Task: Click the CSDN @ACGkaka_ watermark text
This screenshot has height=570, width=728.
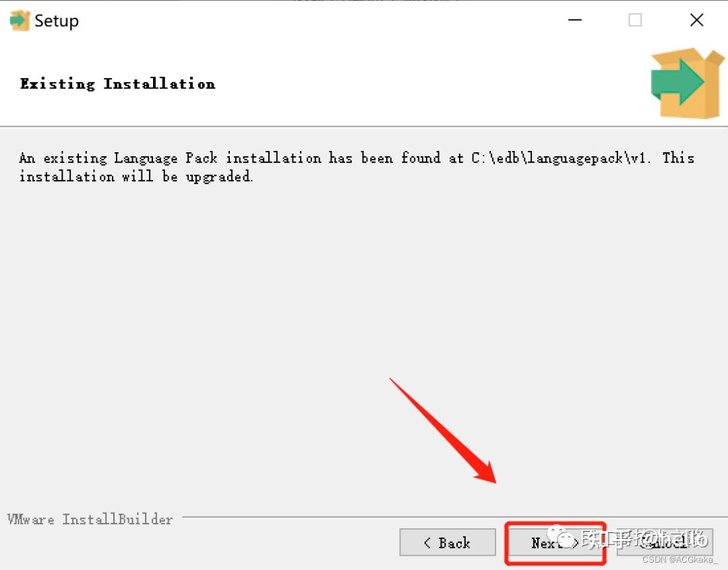Action: point(679,560)
